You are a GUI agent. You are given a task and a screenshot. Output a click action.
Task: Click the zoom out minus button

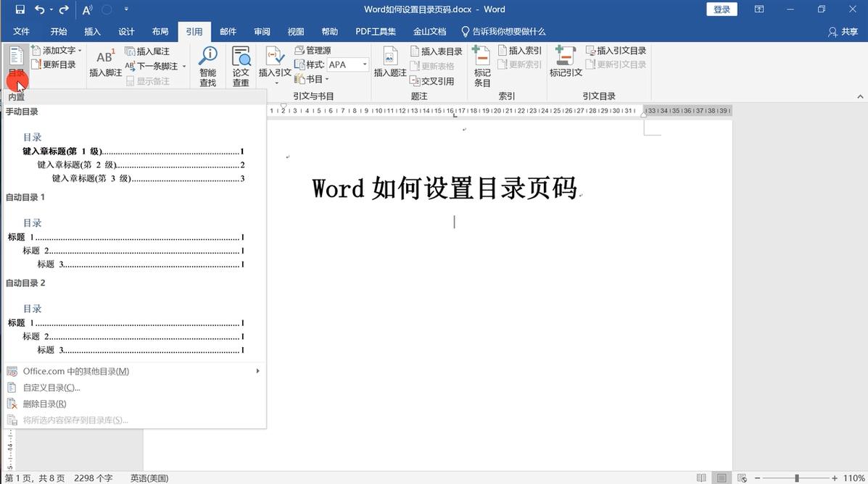757,478
